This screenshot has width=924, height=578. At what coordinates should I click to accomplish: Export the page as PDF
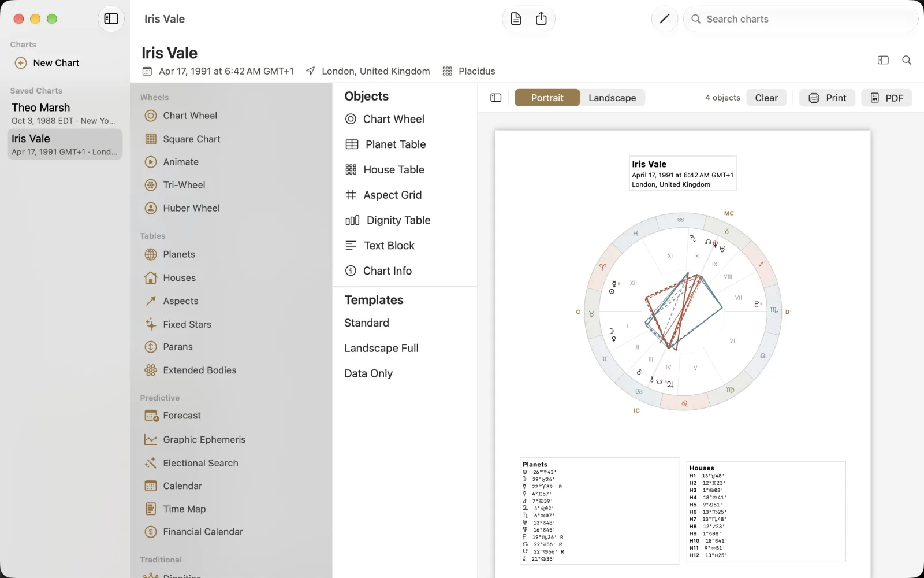(x=886, y=98)
